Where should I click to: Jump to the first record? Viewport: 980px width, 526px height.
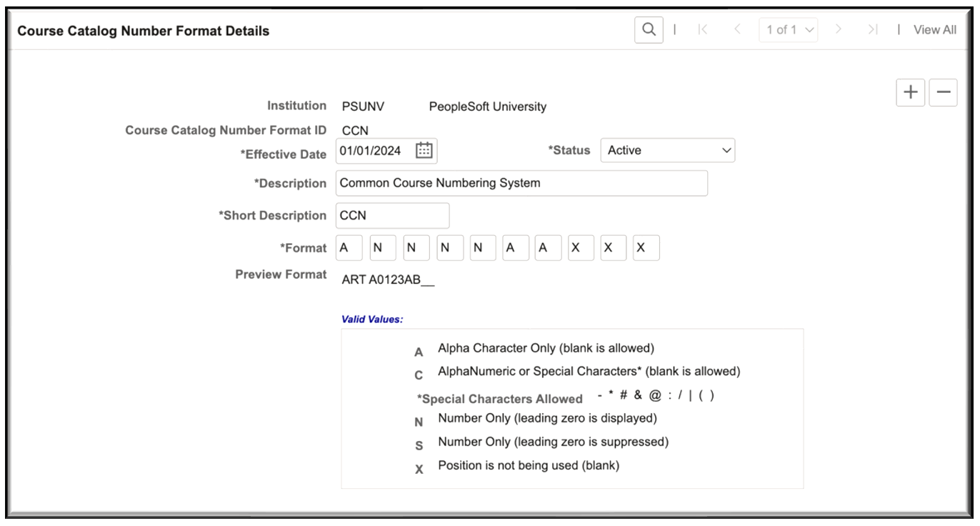[704, 30]
